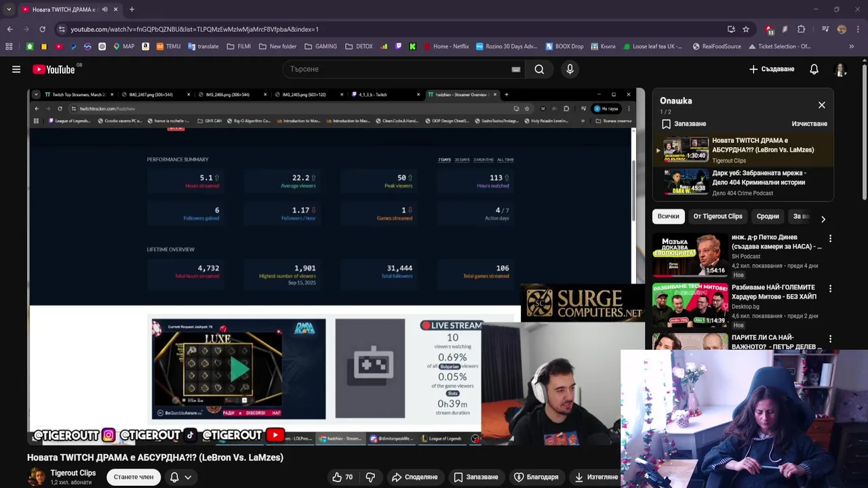Image resolution: width=868 pixels, height=488 pixels.
Task: Open the Amazon bookmark icon
Action: 146,47
